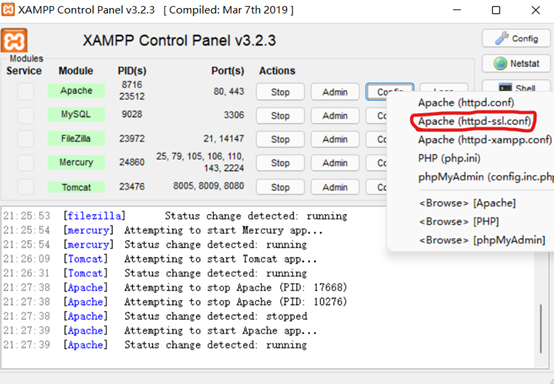Toggle the Tomcat service checkbox
Screen dimensions: 554x384
tap(26, 187)
